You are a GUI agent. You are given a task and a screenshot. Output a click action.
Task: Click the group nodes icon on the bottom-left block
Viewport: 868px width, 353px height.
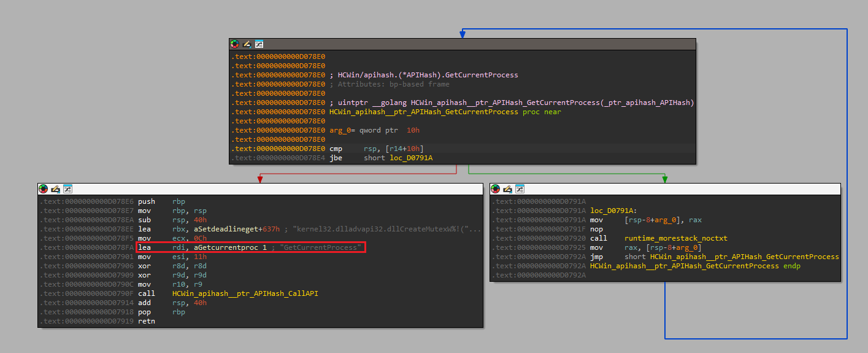[x=67, y=188]
